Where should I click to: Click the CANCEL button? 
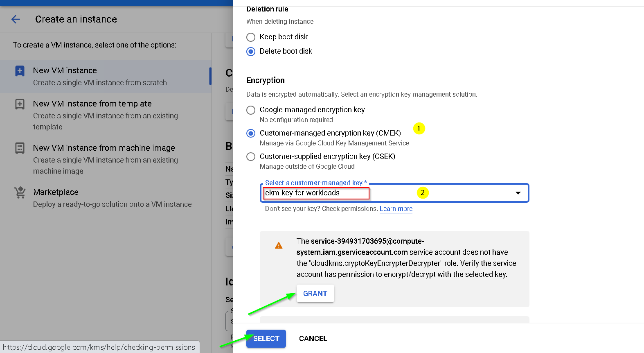point(313,339)
